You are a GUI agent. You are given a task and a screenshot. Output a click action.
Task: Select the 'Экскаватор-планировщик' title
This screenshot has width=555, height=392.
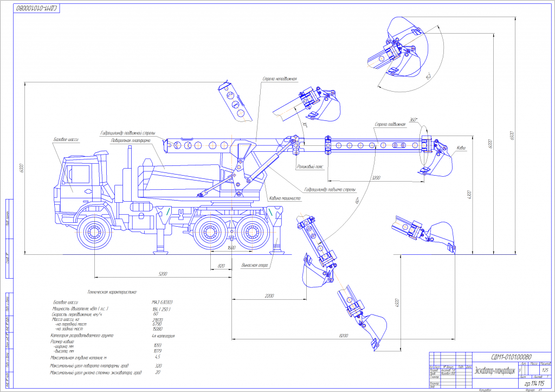coord(494,371)
